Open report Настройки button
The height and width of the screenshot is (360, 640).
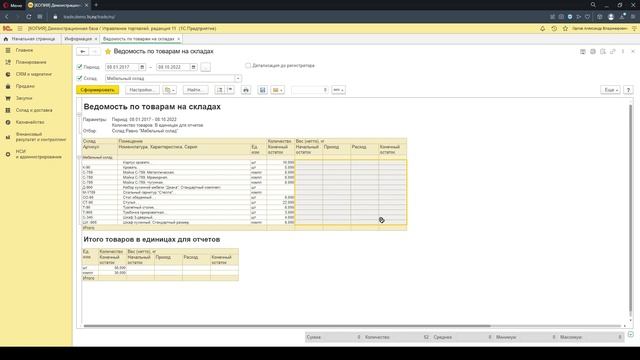point(142,90)
